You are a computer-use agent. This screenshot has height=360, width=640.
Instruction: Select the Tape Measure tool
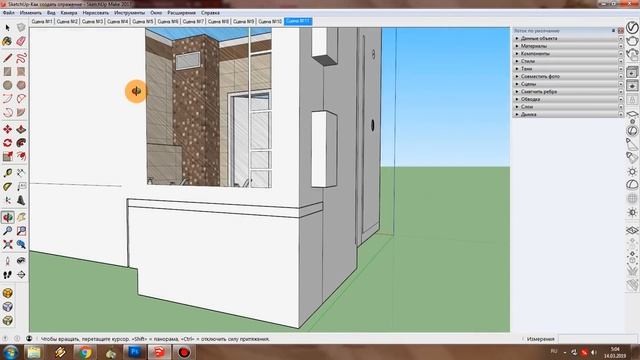coord(7,173)
